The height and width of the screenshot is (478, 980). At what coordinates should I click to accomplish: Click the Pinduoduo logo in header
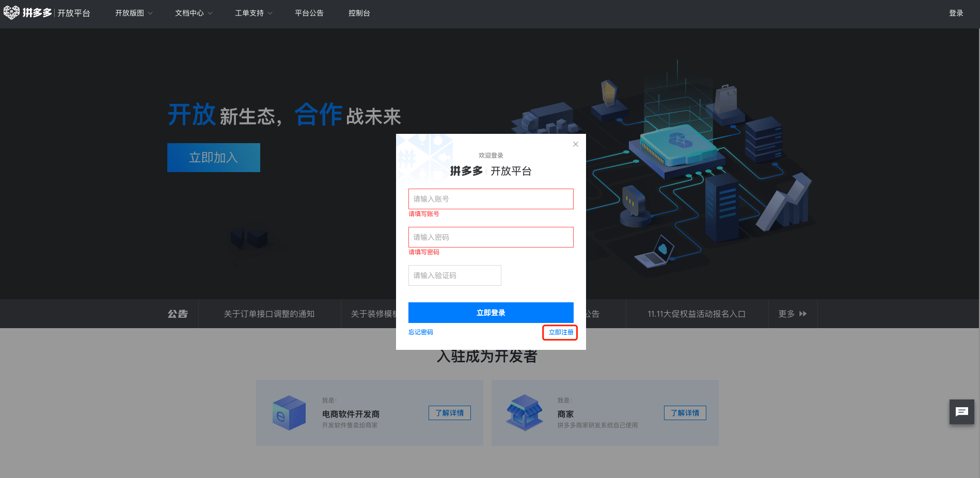[28, 12]
